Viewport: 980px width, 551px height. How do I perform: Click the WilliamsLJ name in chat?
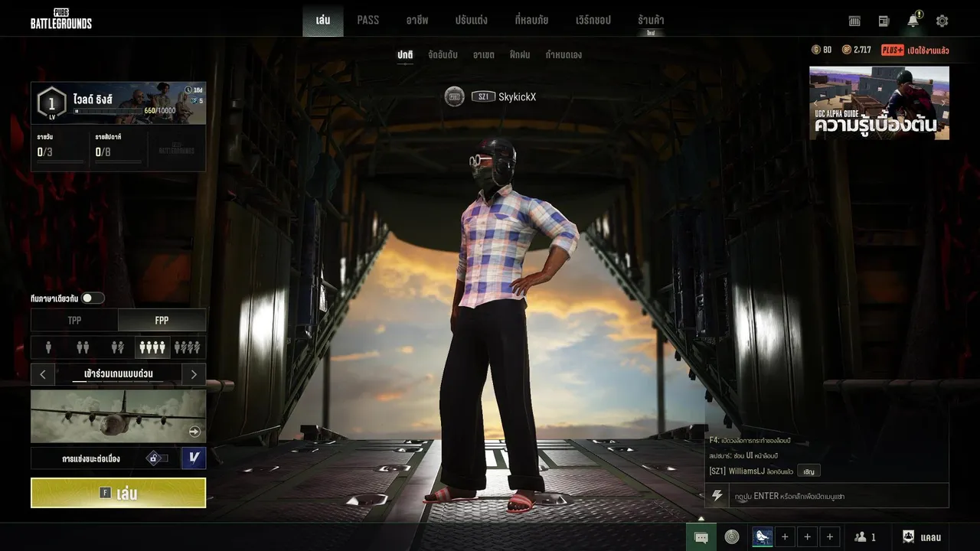coord(746,471)
